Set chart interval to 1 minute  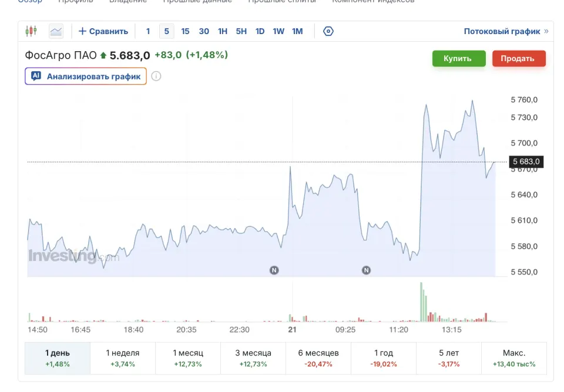click(148, 31)
